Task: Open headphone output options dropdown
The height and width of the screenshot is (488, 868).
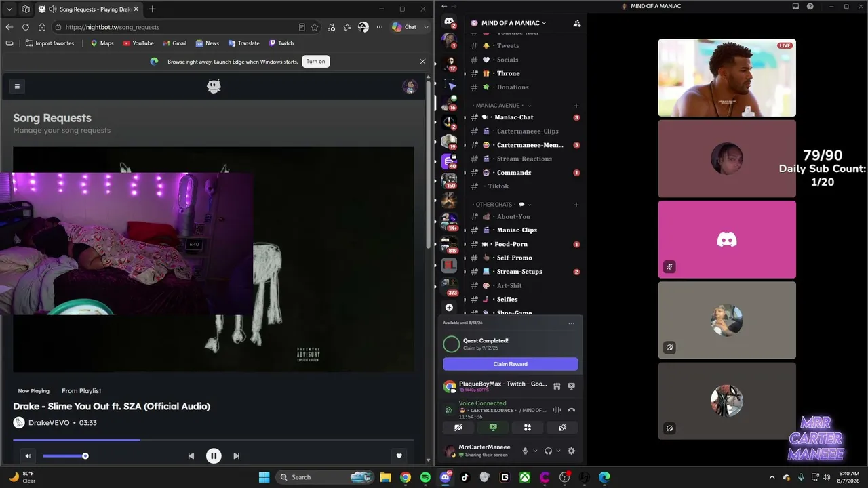Action: click(558, 451)
